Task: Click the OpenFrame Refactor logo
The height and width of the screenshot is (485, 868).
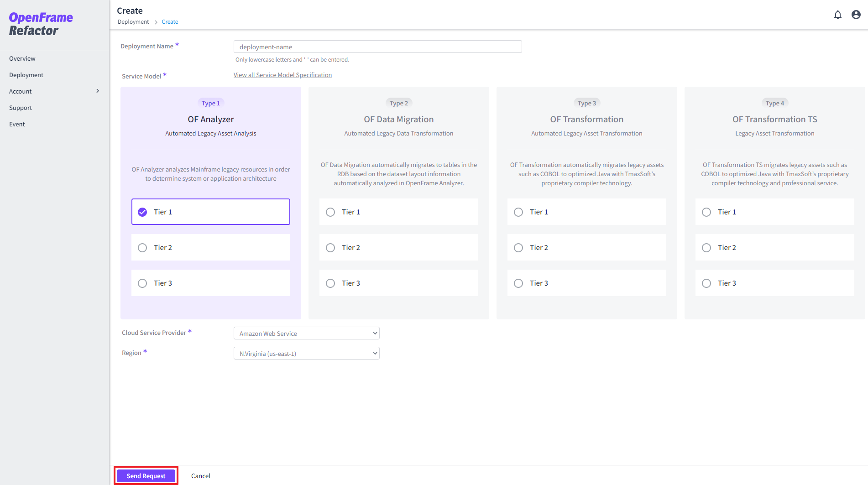Action: [41, 24]
